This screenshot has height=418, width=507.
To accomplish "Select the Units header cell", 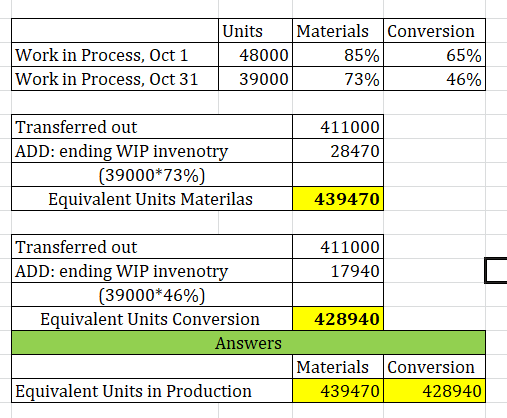I will click(x=255, y=31).
